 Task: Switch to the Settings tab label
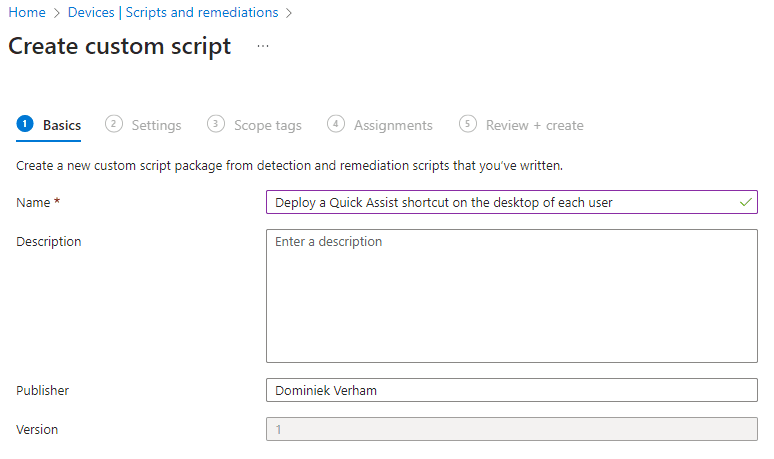pyautogui.click(x=156, y=126)
